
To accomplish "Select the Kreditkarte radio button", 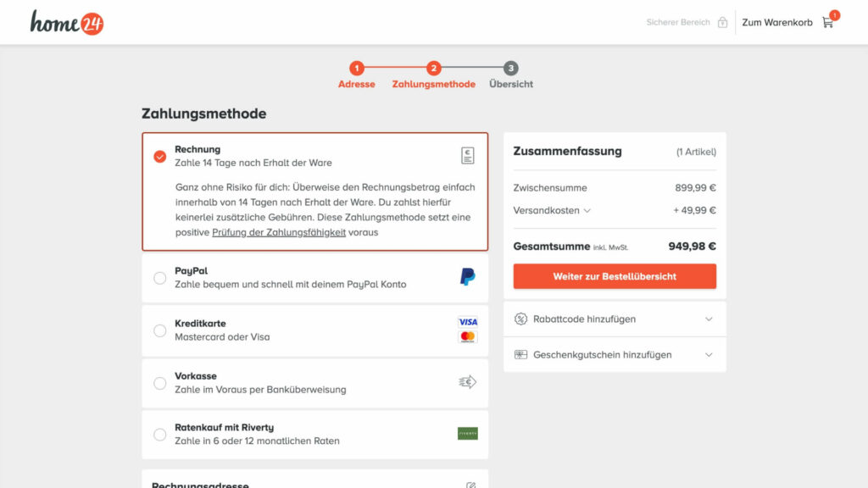I will [x=160, y=330].
